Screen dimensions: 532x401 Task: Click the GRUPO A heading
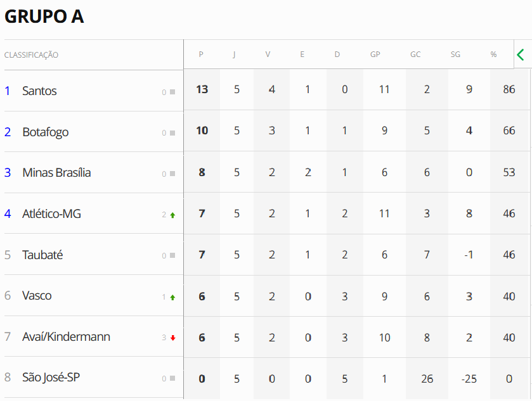tap(44, 17)
